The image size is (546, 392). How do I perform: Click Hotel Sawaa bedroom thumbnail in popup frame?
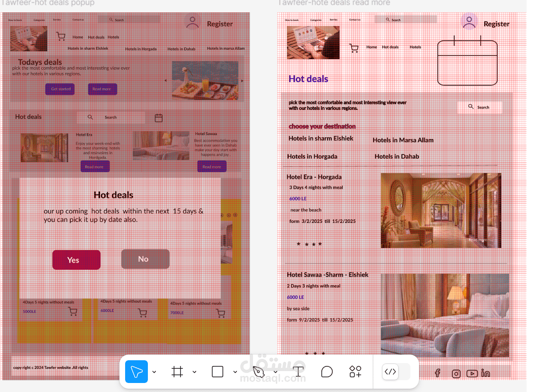161,146
